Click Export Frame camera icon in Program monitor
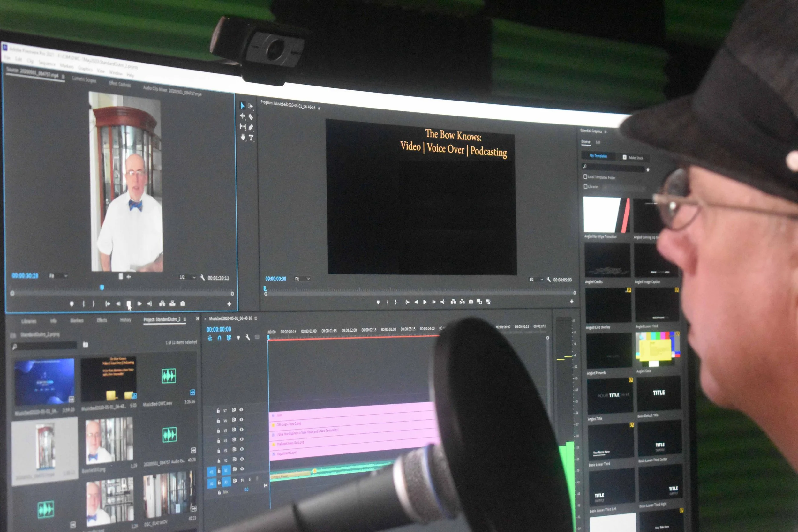798x532 pixels. (x=471, y=302)
